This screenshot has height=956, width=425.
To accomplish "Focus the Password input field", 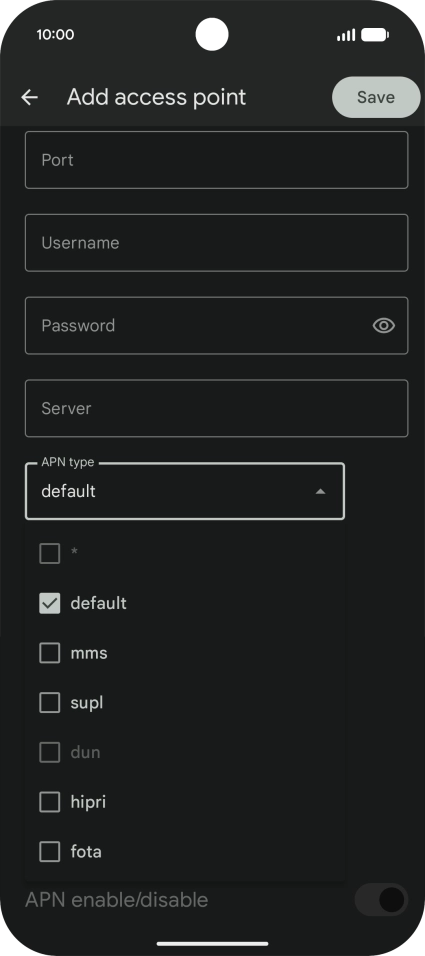I will 216,326.
